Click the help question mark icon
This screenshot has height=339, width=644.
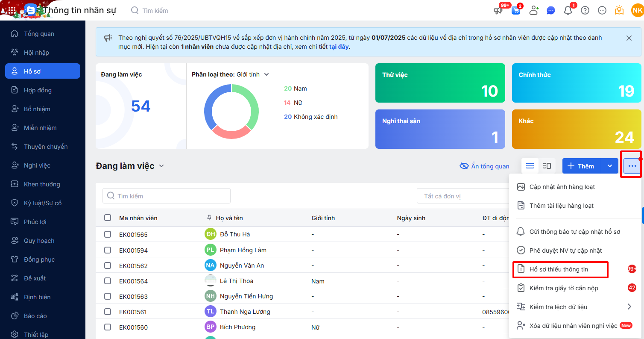pos(585,11)
